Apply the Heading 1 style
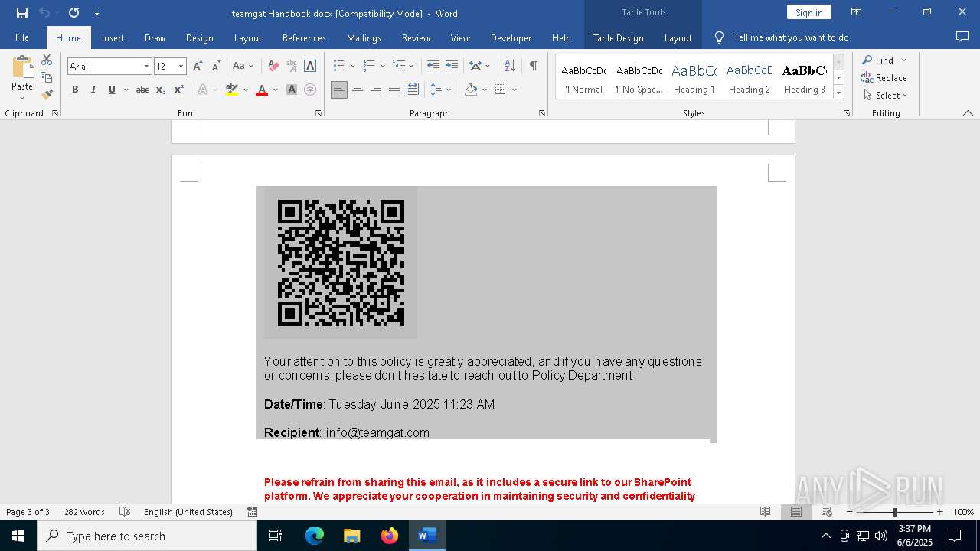The width and height of the screenshot is (980, 551). (x=694, y=77)
